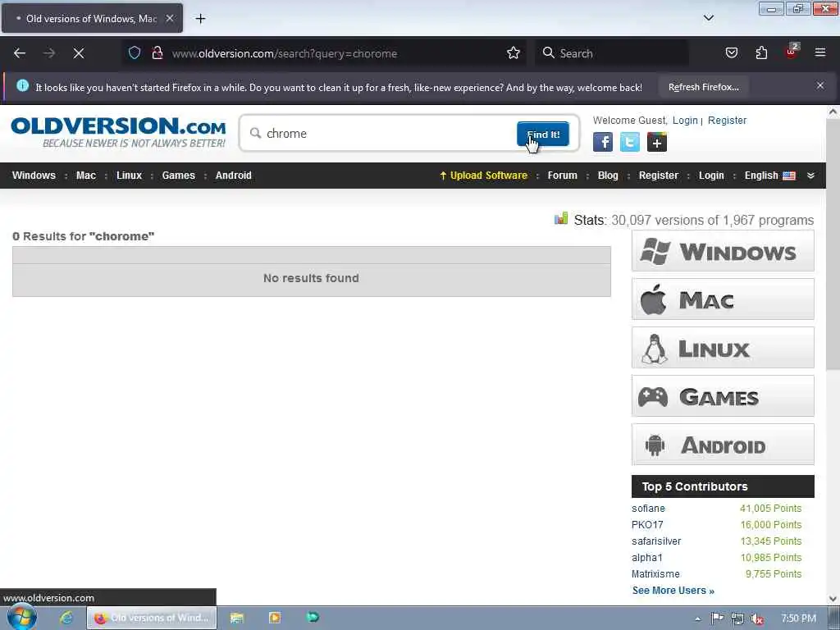840x630 pixels.
Task: Open contributor safarisilver profile
Action: [656, 541]
